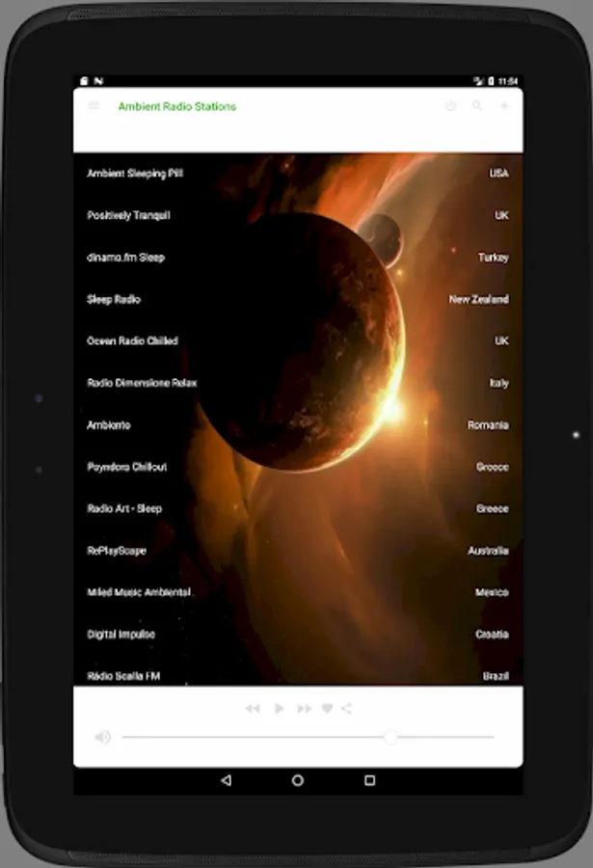The image size is (593, 868).
Task: Click the Australia country label
Action: 488,551
